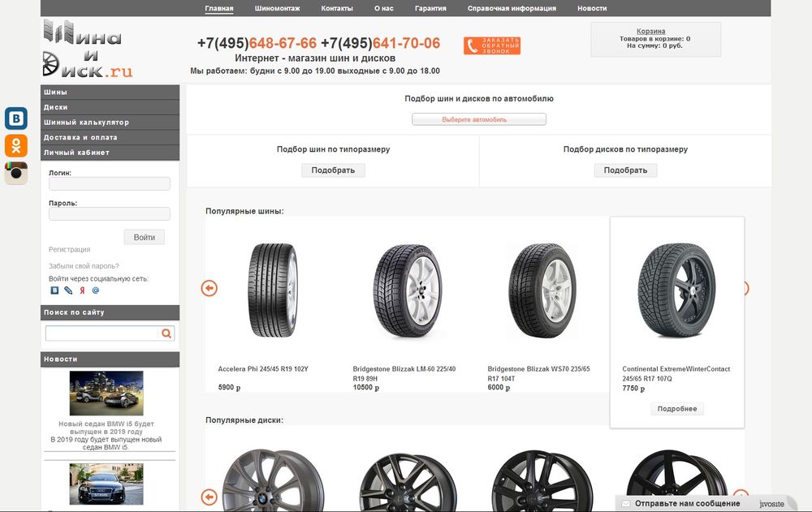This screenshot has height=512, width=812.
Task: Focus the site search input field
Action: [101, 333]
